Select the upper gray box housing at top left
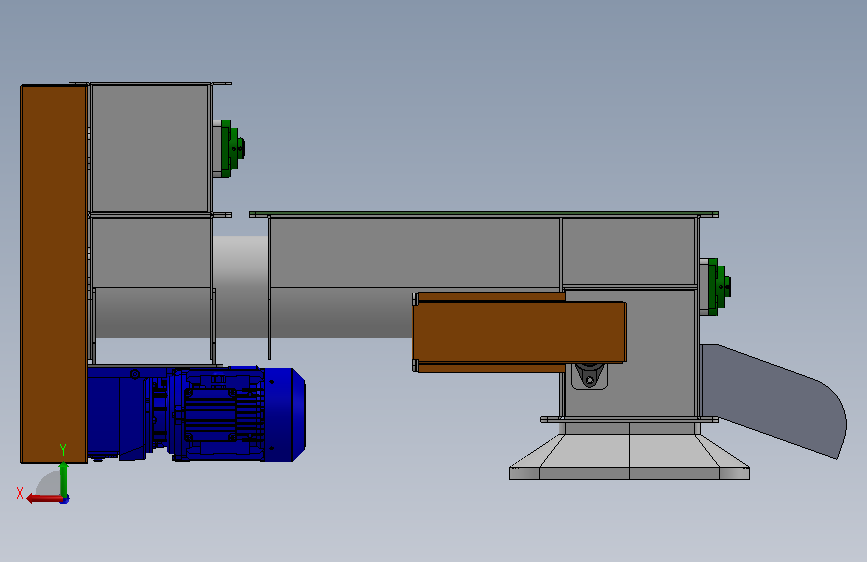This screenshot has height=562, width=867. (149, 148)
